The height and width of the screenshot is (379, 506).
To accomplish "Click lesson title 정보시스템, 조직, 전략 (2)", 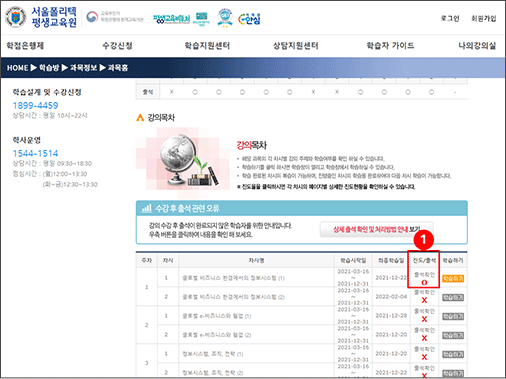I will pos(213,373).
